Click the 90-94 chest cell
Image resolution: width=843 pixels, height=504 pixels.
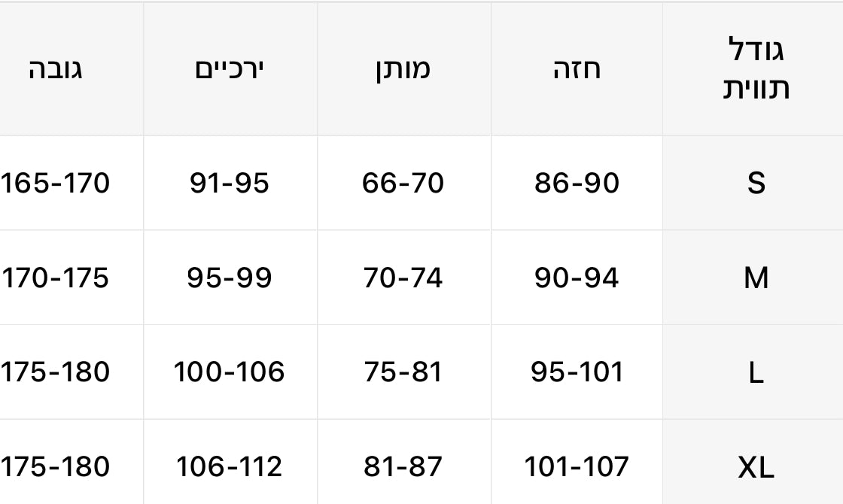pos(577,278)
